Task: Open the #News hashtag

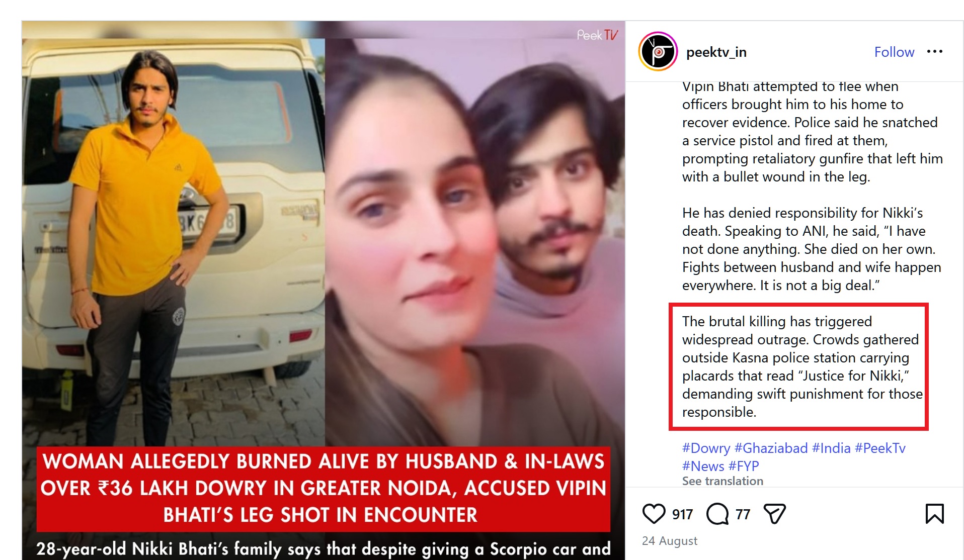Action: [x=703, y=466]
